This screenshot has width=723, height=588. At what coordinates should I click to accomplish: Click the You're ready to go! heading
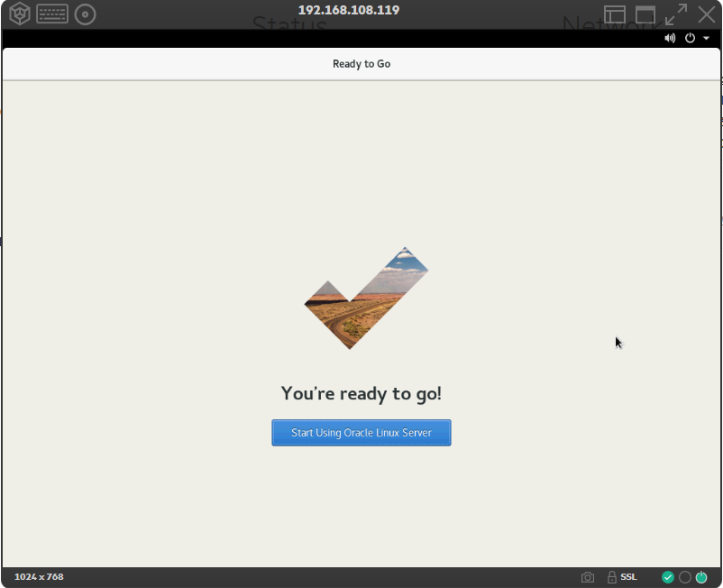(x=361, y=394)
